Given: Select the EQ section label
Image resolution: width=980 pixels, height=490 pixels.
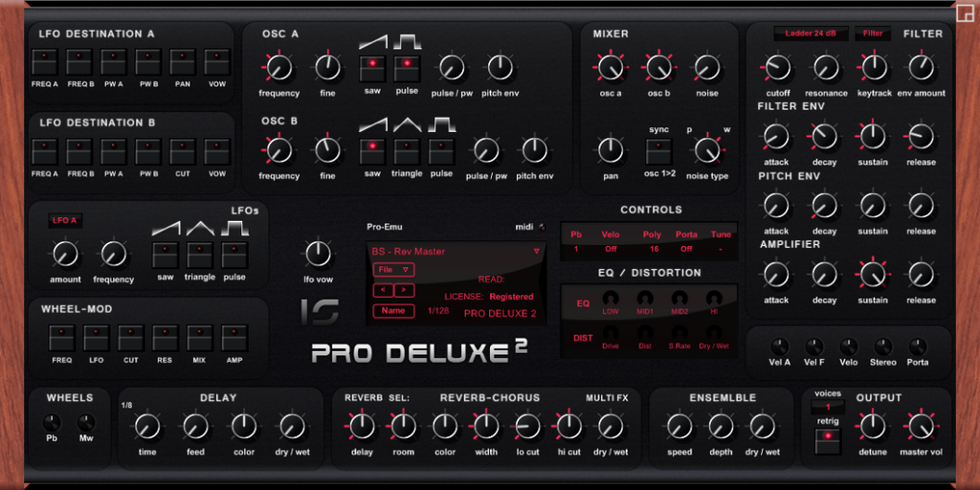Looking at the screenshot, I should 583,303.
